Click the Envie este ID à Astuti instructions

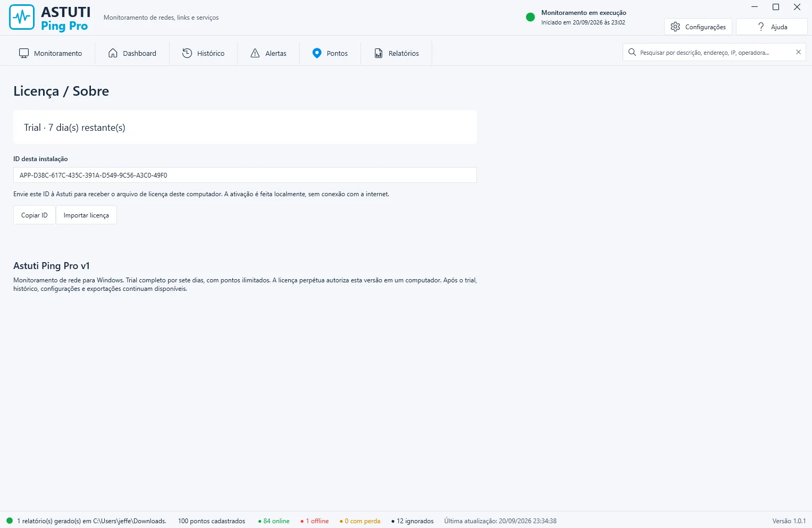[201, 194]
